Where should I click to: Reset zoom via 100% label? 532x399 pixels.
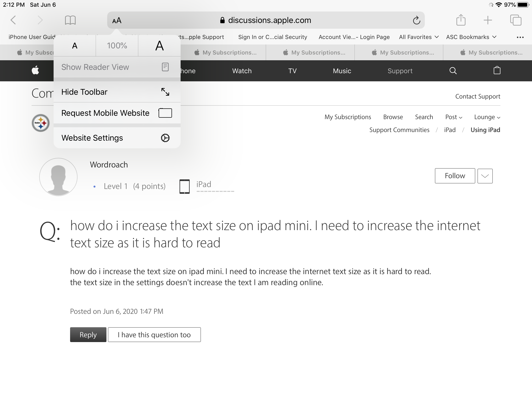[117, 46]
